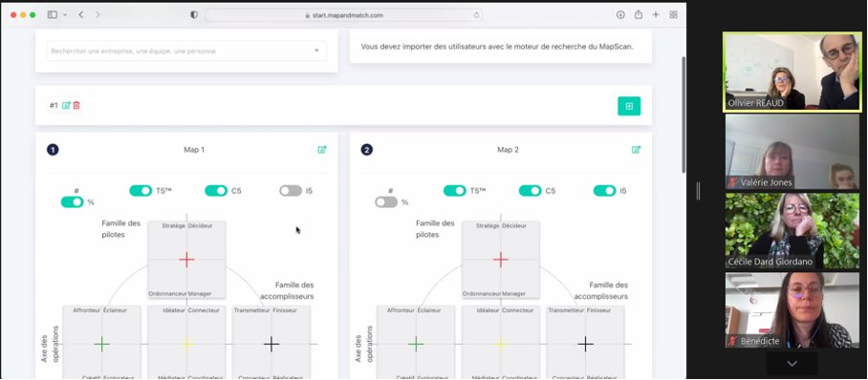
Task: Select Valérie Jones video tile
Action: pos(792,152)
